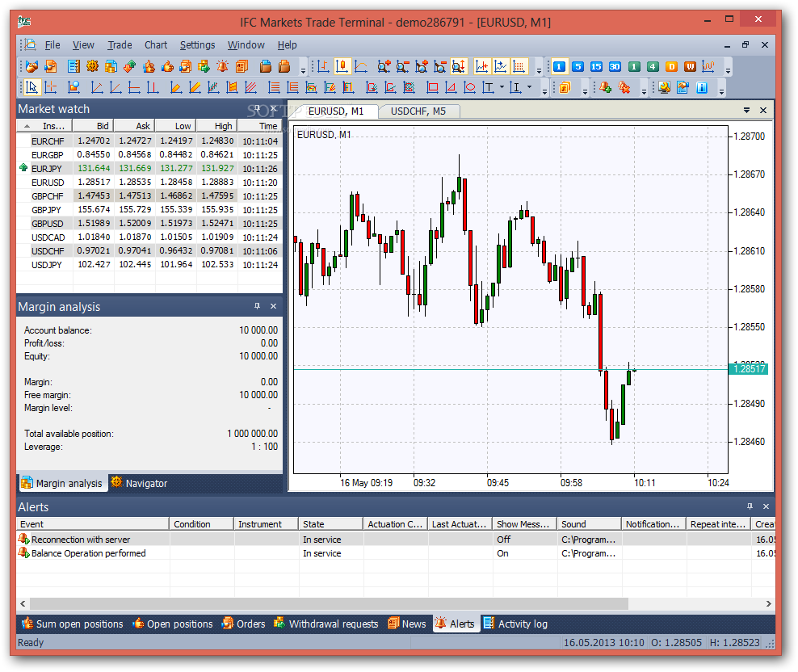Open the File menu
This screenshot has width=798, height=672.
(52, 44)
